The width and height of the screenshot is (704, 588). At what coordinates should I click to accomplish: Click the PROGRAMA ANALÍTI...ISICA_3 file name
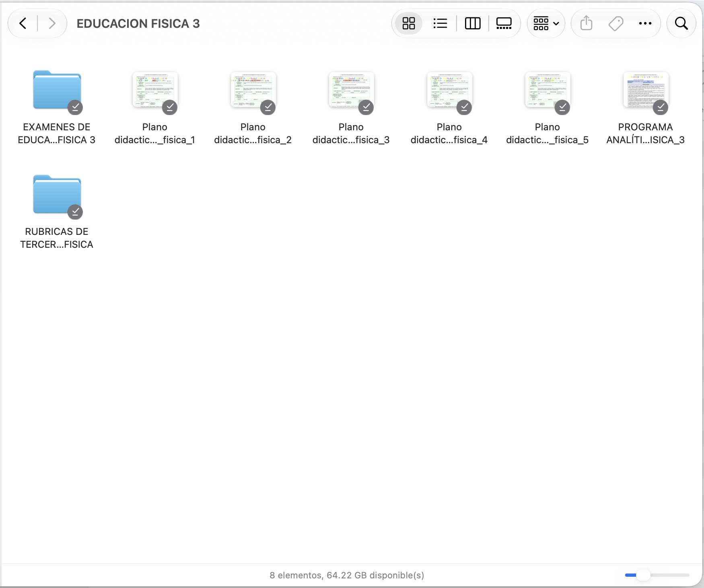pyautogui.click(x=646, y=134)
